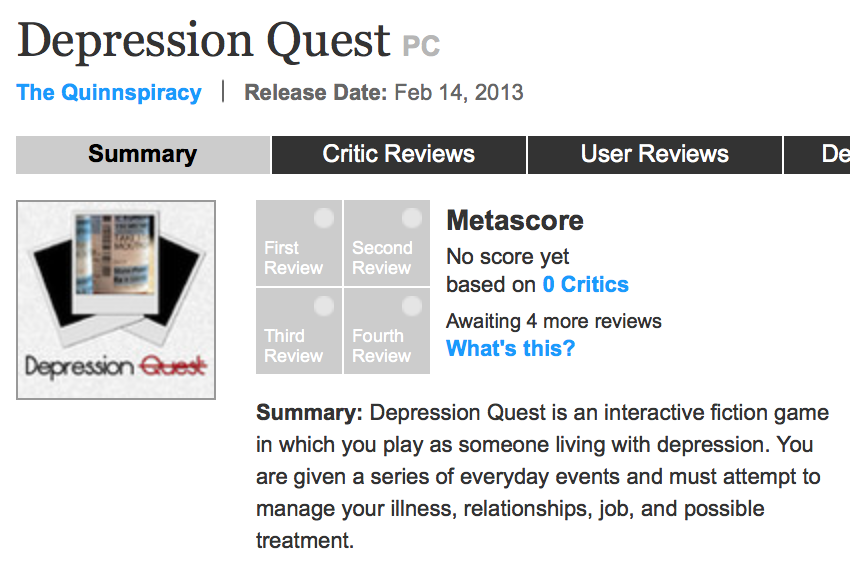Click the PC platform label

click(x=421, y=47)
